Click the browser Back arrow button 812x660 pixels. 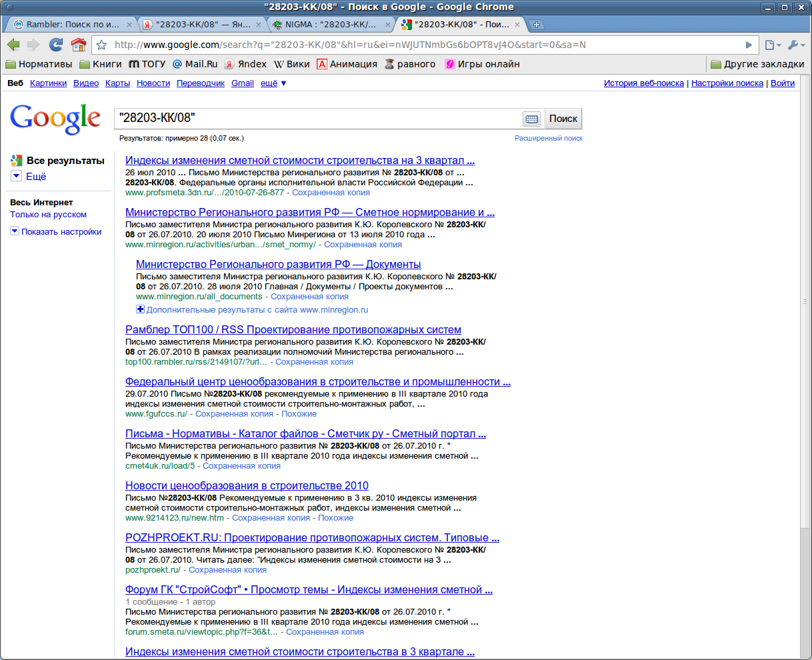point(13,45)
